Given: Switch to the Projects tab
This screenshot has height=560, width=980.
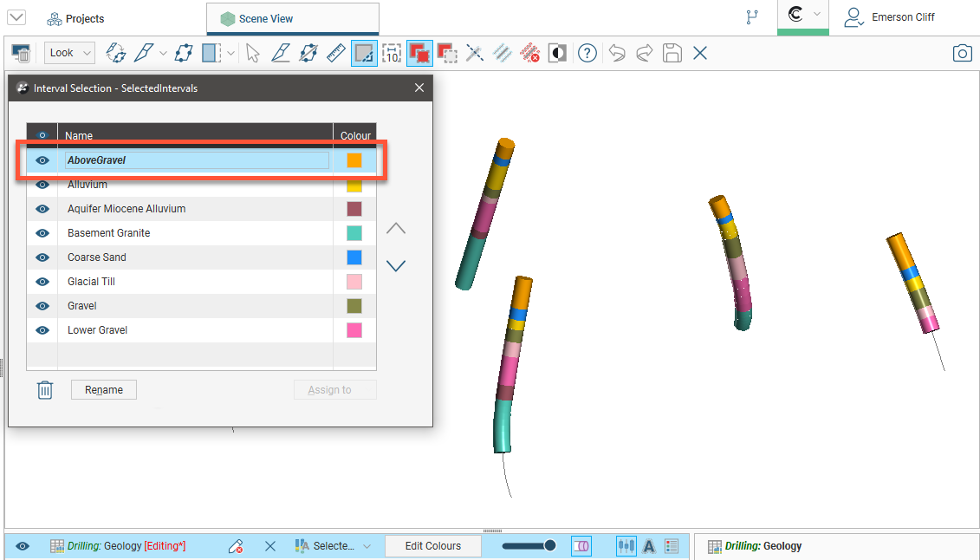Looking at the screenshot, I should tap(75, 18).
